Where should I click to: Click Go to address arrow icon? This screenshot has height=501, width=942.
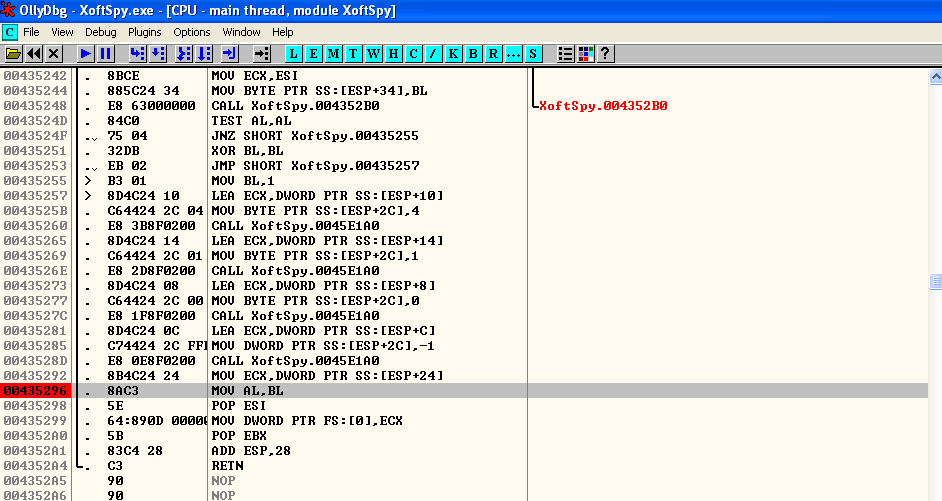pyautogui.click(x=262, y=53)
